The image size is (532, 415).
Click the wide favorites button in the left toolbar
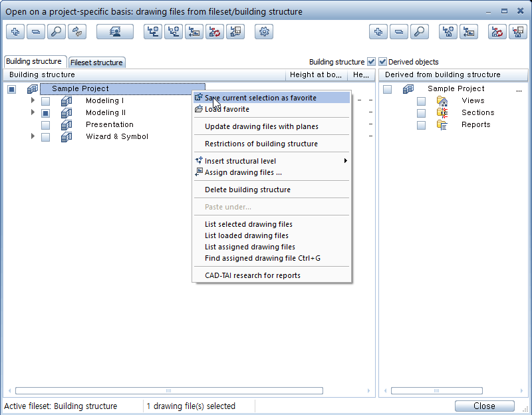(x=114, y=31)
